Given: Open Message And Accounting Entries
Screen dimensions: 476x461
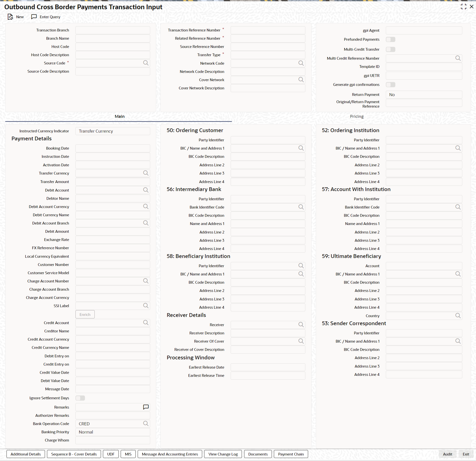Looking at the screenshot, I should tap(170, 454).
